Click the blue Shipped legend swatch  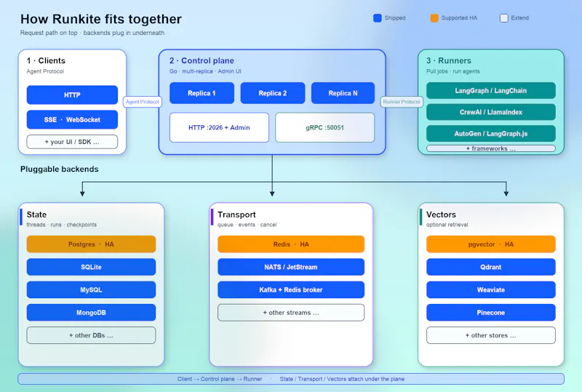pos(377,17)
